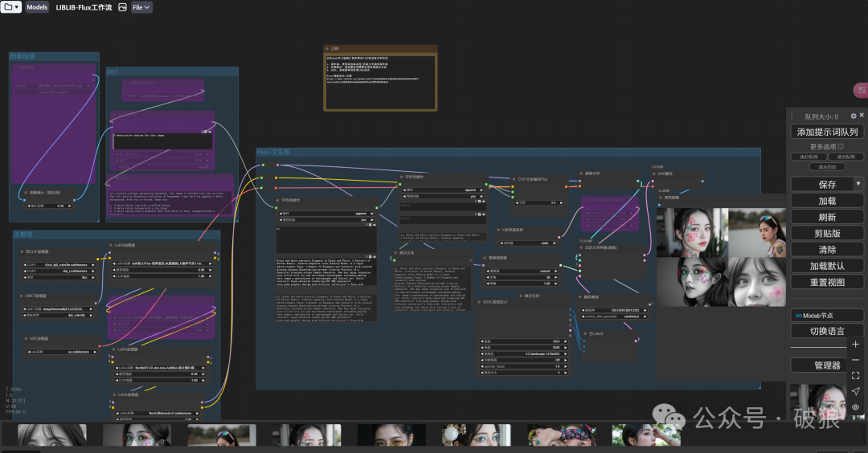Click the 随机种 seed number field
The width and height of the screenshot is (868, 453).
(x=614, y=310)
